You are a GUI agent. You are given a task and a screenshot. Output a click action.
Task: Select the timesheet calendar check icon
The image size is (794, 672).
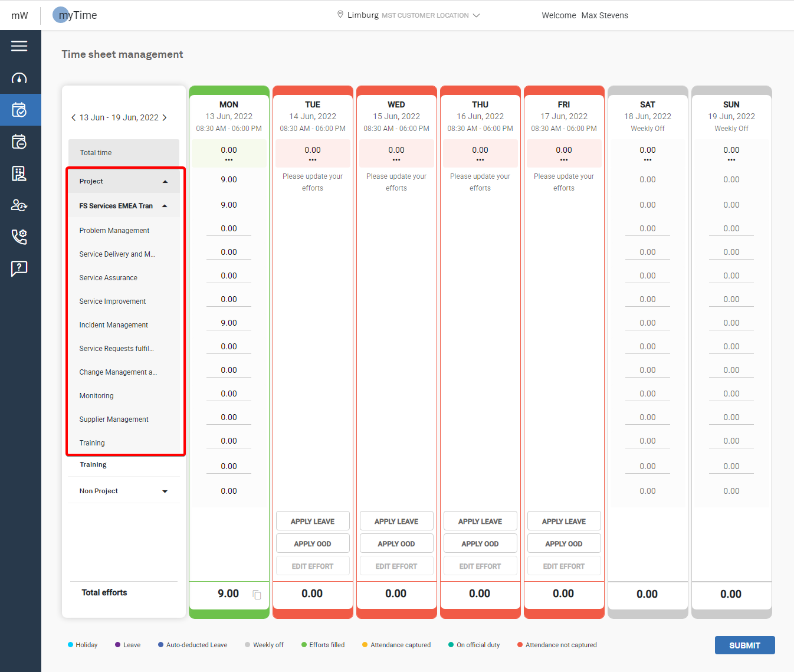(x=19, y=110)
